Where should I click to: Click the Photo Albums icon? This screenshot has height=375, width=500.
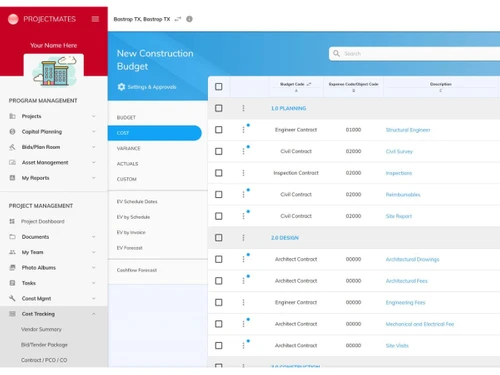coord(12,267)
